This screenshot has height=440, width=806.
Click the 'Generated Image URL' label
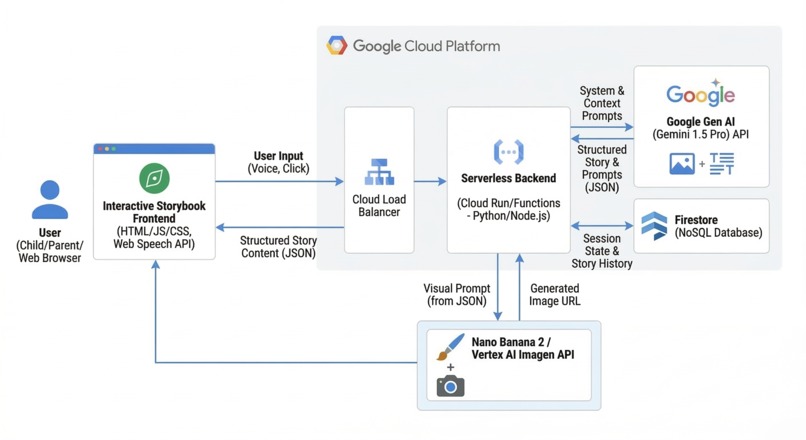(x=555, y=295)
